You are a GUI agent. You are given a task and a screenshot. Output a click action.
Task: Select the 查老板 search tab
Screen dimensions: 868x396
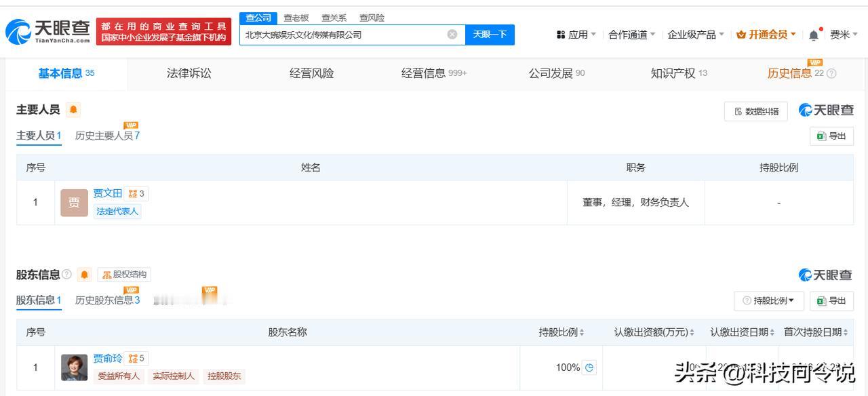(x=296, y=18)
